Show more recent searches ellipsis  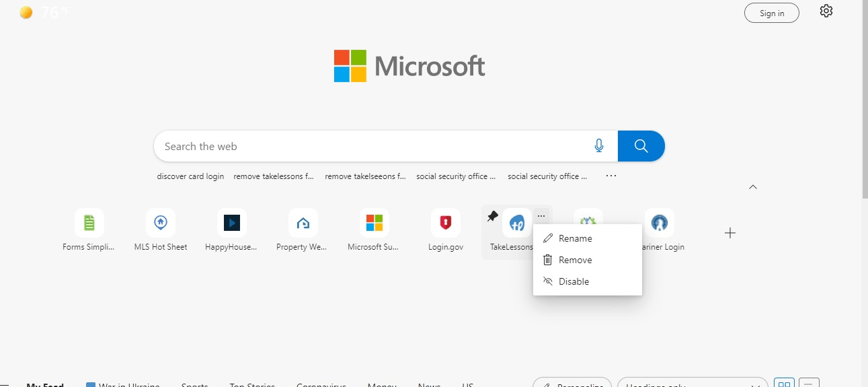pos(610,176)
